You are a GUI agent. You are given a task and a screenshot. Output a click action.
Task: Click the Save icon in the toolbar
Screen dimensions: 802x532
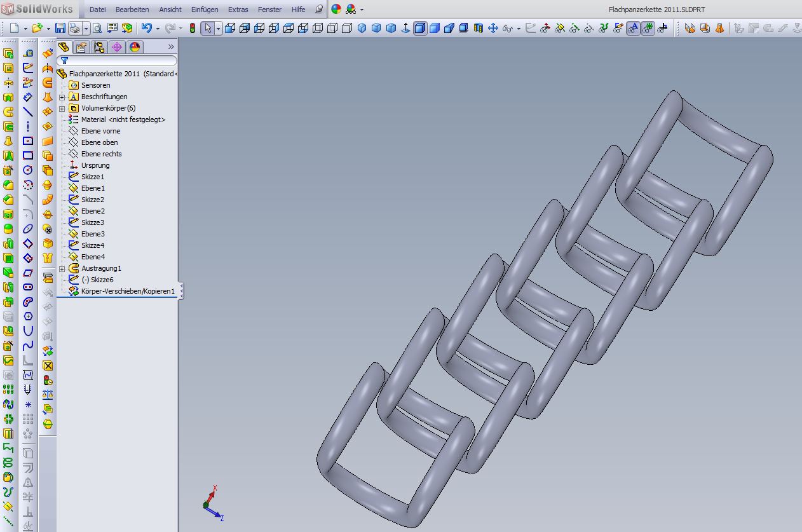coord(60,28)
